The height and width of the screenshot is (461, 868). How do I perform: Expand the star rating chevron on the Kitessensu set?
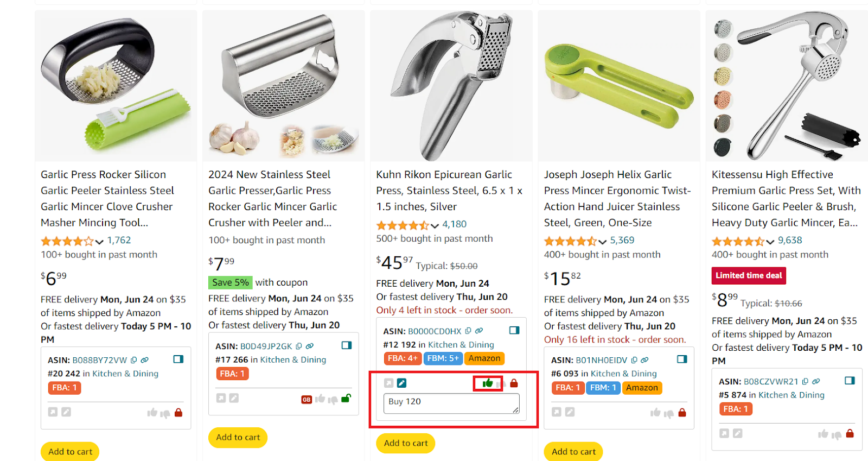pos(771,241)
